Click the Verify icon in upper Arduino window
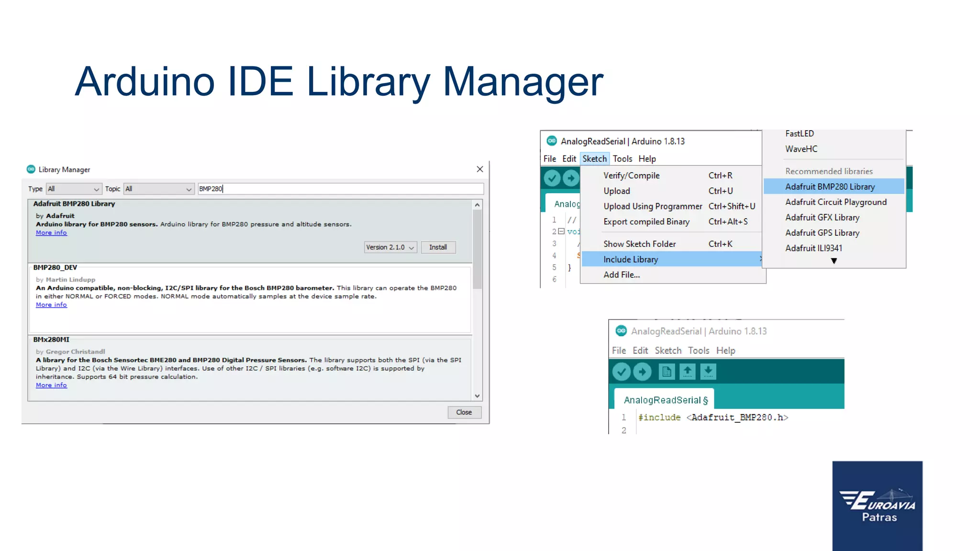 click(552, 178)
